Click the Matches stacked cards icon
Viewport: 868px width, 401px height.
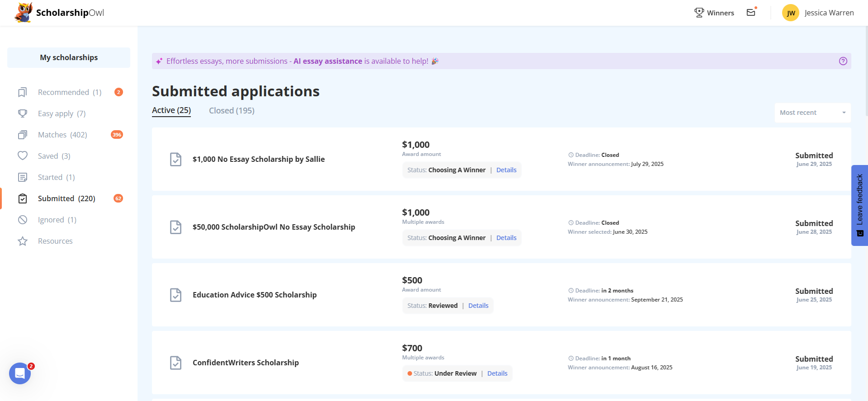coord(23,135)
